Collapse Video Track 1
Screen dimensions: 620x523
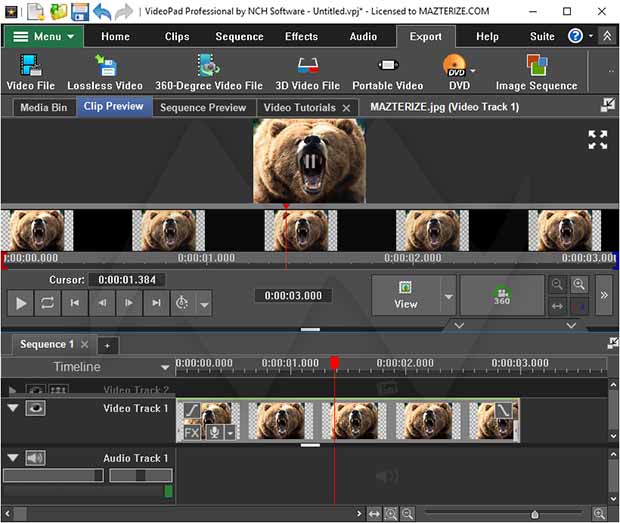(x=13, y=408)
